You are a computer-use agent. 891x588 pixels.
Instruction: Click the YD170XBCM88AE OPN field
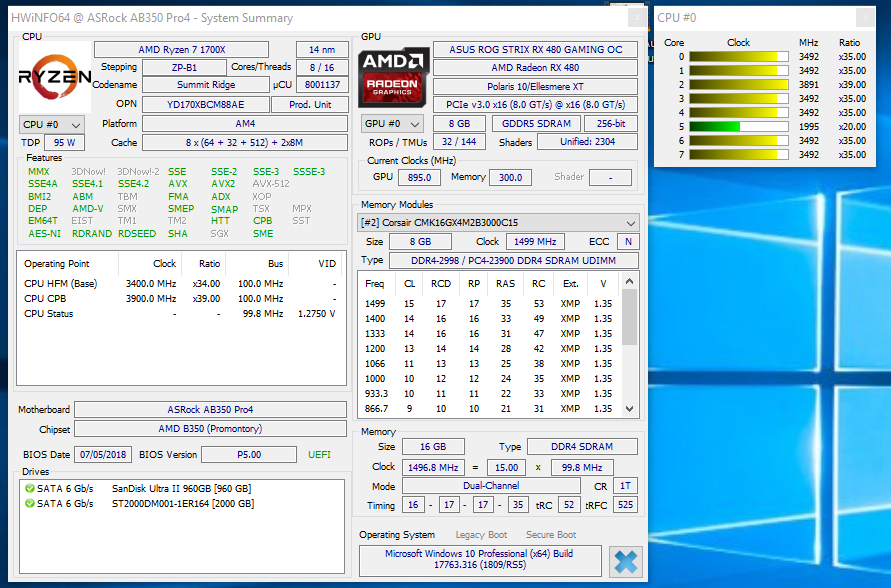point(205,105)
